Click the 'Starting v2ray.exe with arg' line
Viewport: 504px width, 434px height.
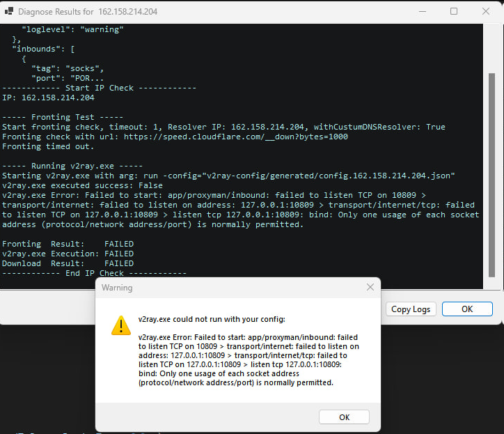click(x=228, y=176)
